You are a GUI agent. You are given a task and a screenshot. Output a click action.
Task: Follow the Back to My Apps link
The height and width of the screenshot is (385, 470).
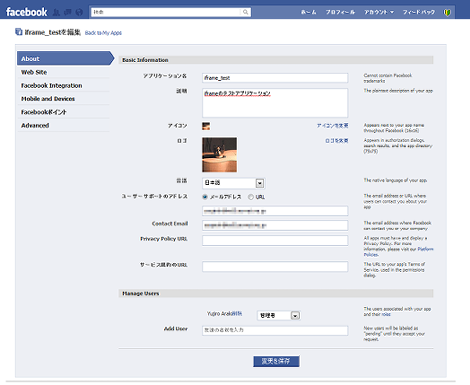click(x=103, y=33)
